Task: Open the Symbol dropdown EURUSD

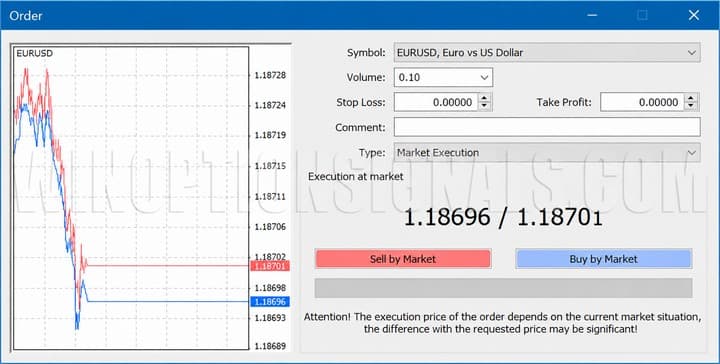Action: (547, 53)
